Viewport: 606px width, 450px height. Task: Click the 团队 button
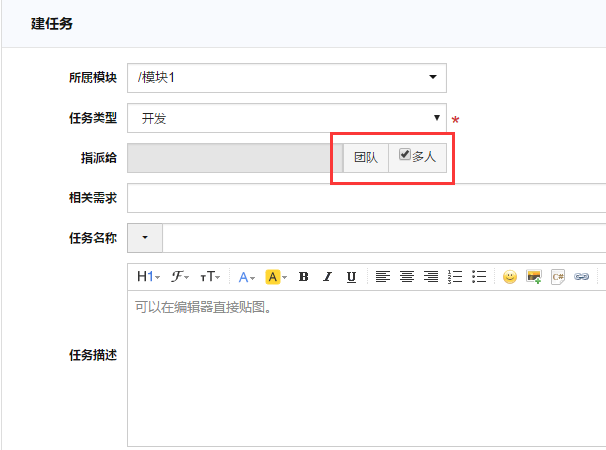366,158
